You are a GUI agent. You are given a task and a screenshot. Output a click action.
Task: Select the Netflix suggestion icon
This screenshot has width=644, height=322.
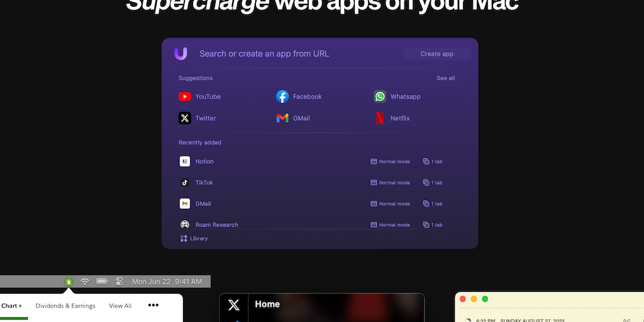[x=380, y=118]
